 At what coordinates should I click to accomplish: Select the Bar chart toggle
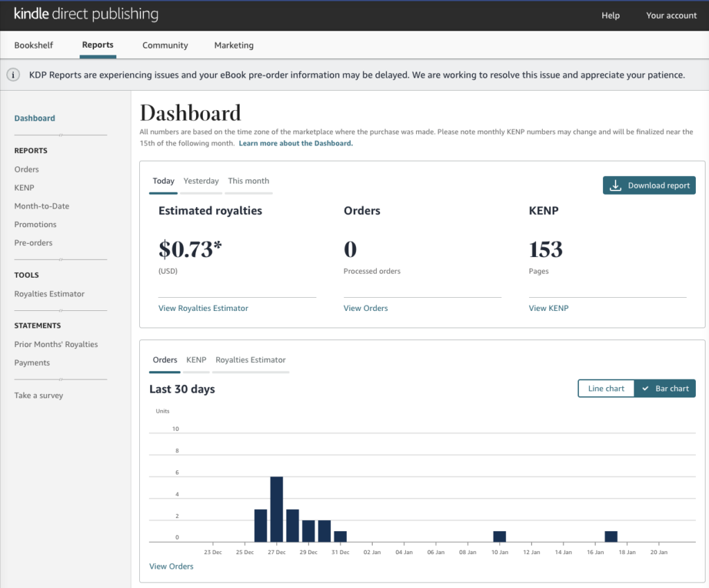(665, 389)
